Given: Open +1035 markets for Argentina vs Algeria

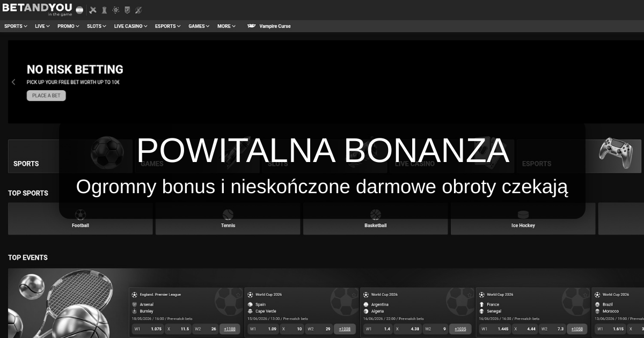Looking at the screenshot, I should 461,329.
